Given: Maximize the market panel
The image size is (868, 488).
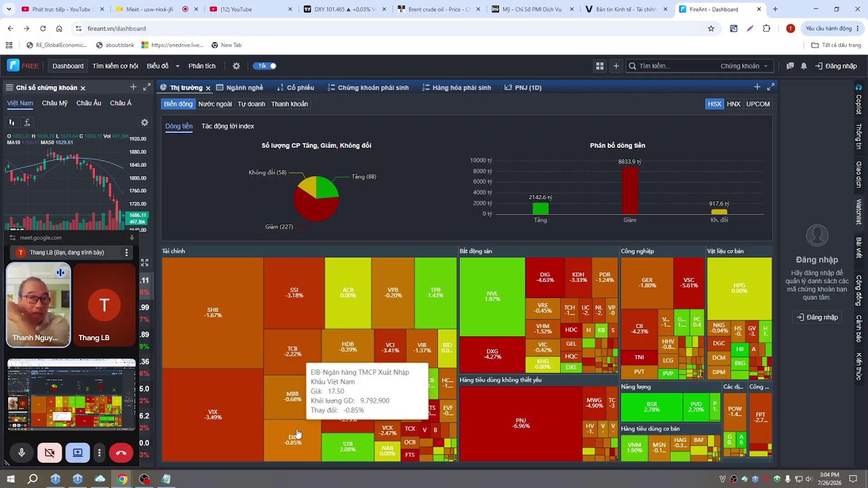Looking at the screenshot, I should tap(770, 87).
